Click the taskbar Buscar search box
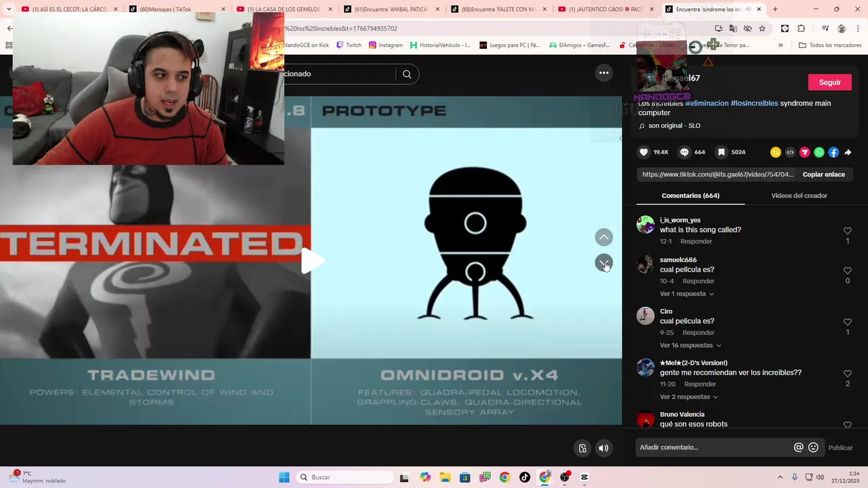This screenshot has height=488, width=868. pos(344,477)
